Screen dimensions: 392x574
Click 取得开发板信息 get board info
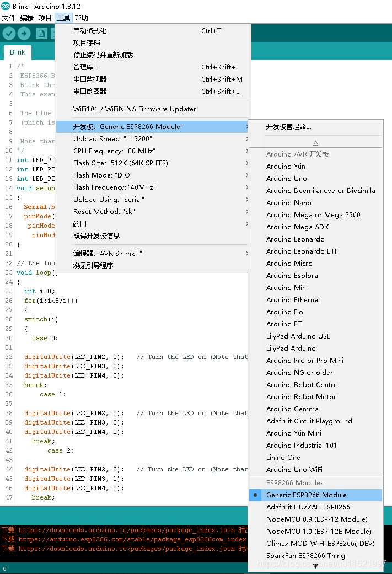pos(153,235)
